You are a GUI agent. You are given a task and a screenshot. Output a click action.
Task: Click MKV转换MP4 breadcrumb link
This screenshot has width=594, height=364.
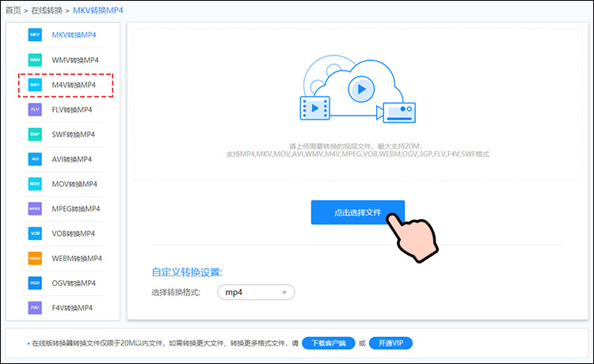pyautogui.click(x=97, y=10)
